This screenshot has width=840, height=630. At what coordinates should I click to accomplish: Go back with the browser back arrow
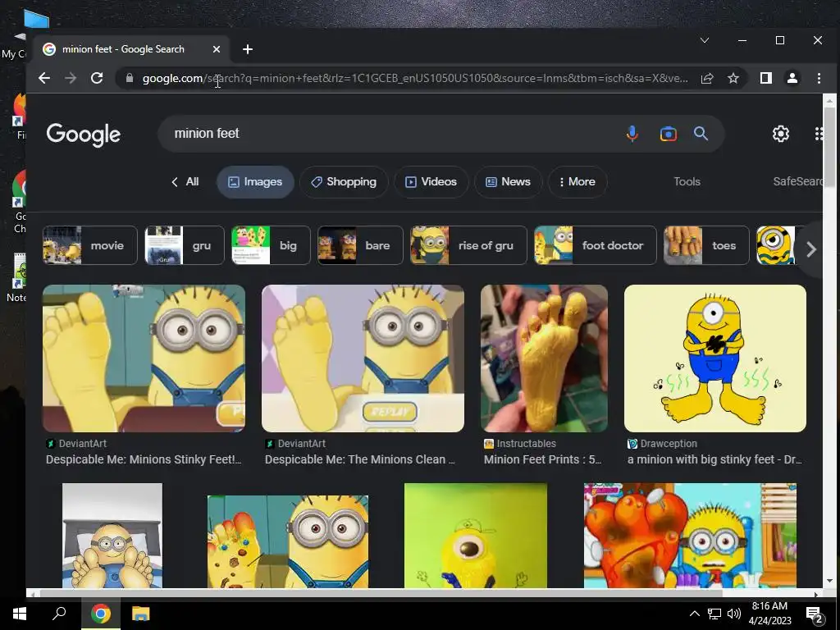(44, 78)
